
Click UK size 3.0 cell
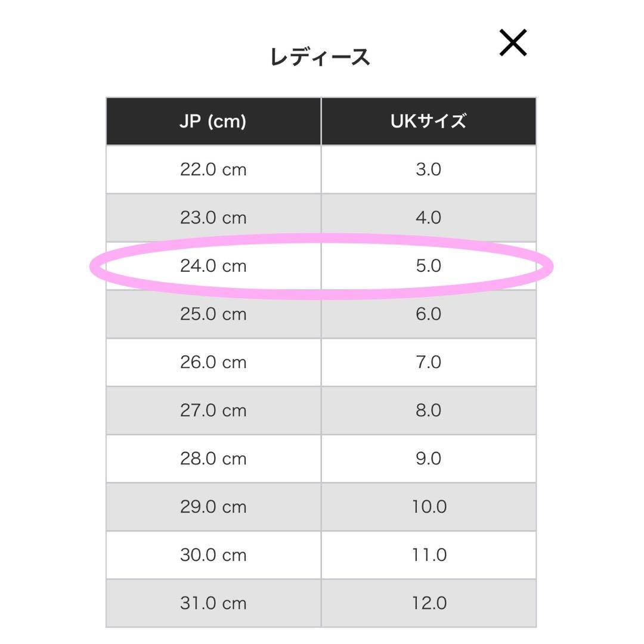tap(428, 169)
